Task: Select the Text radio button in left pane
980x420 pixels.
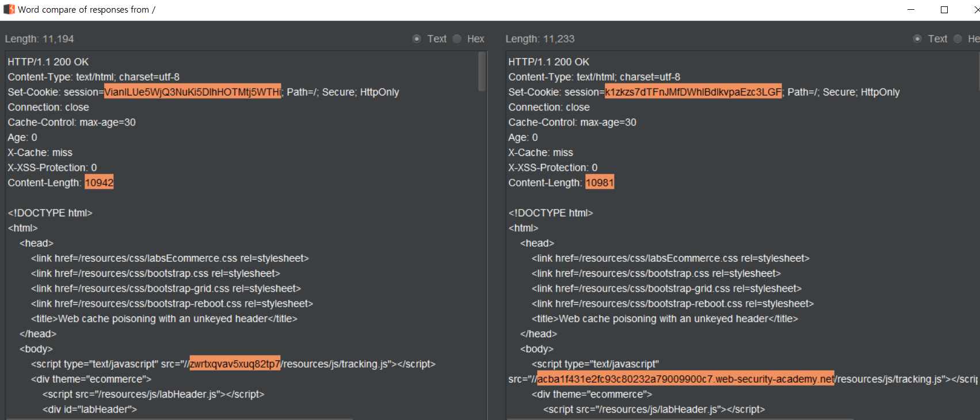Action: click(417, 39)
